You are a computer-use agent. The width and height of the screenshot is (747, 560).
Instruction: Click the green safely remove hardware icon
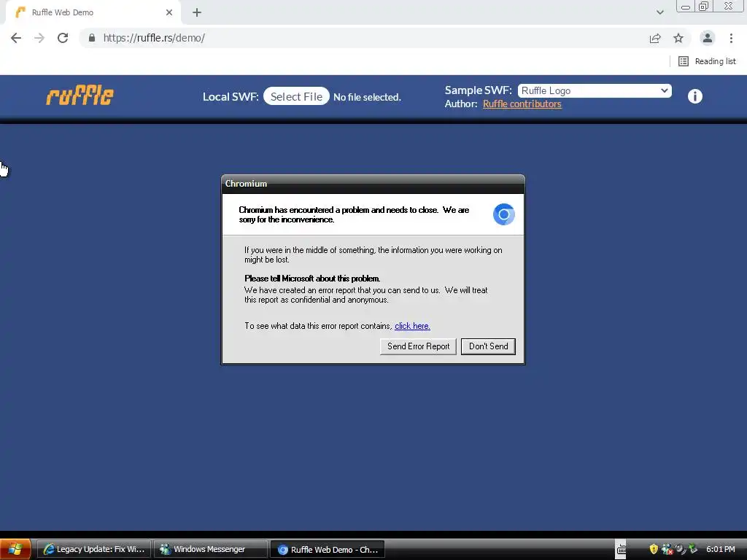(x=693, y=549)
